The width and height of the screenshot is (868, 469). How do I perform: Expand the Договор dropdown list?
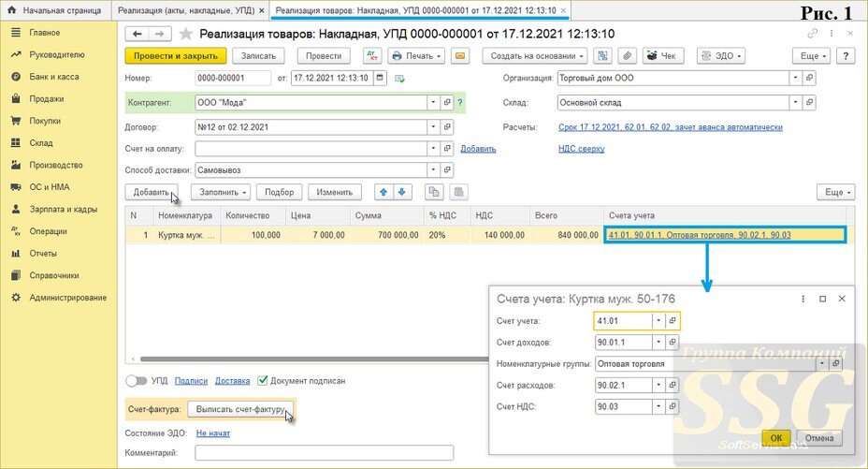tap(433, 126)
